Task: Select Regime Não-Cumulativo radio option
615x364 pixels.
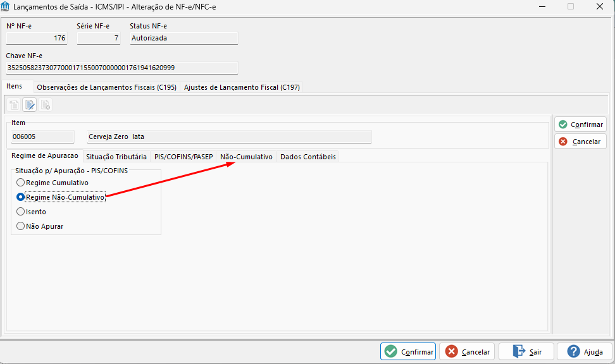Action: point(60,197)
